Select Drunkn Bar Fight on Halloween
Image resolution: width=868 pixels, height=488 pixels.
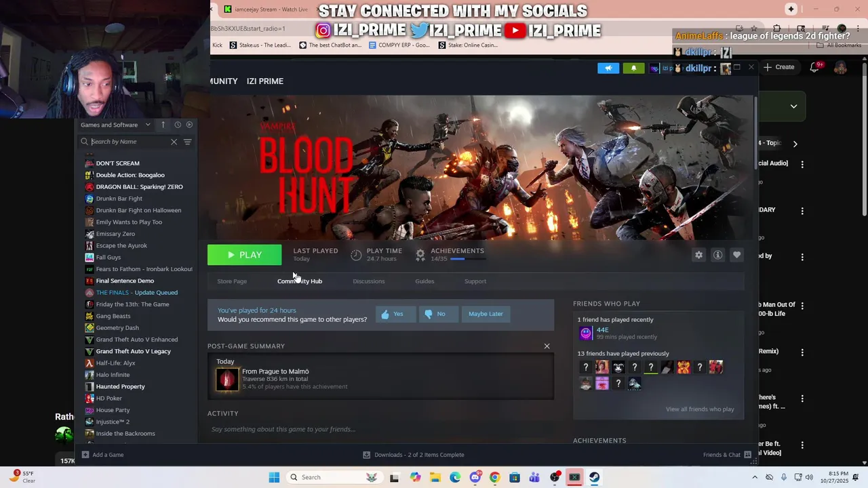(x=138, y=210)
